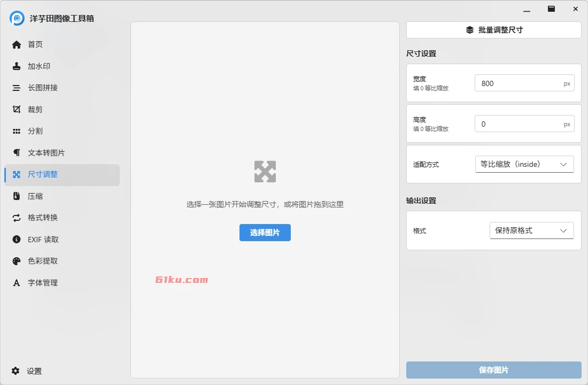Click the resize arrows icon in the sidebar
This screenshot has height=385, width=588.
tap(17, 174)
